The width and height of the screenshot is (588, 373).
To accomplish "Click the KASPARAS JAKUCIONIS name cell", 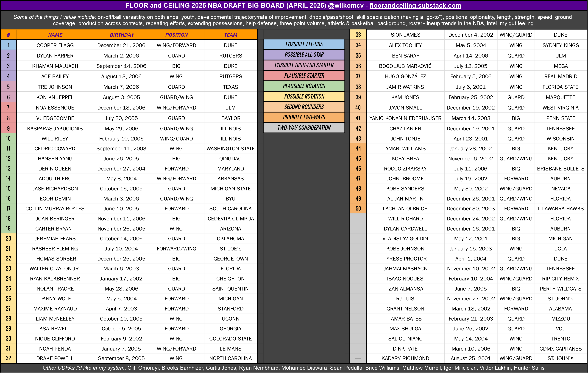I will pyautogui.click(x=55, y=128).
